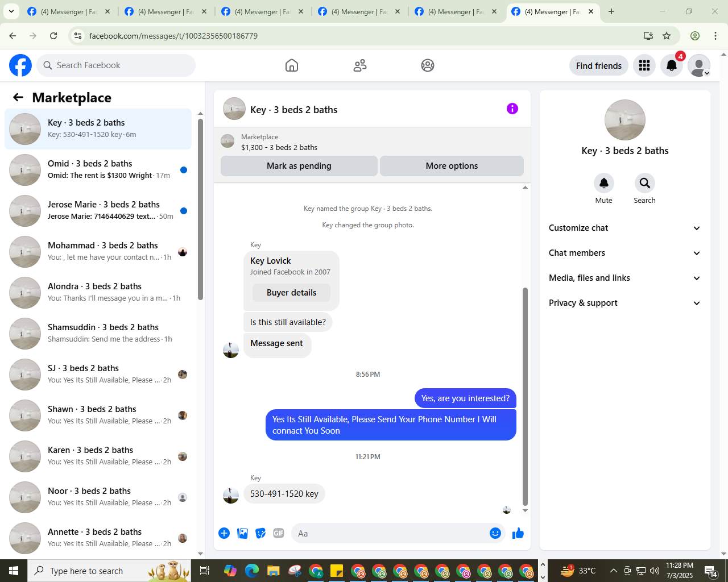
Task: Open File Explorer from the taskbar
Action: coord(274,571)
